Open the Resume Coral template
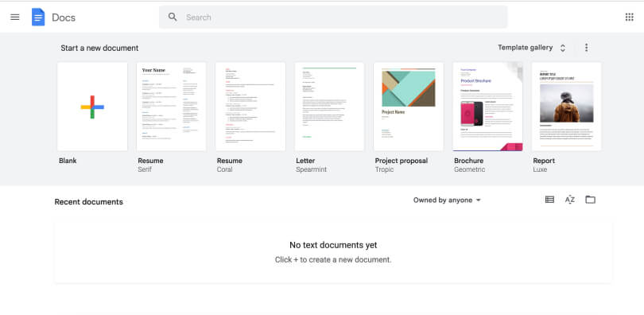Screen dimensions: 644x315 click(x=250, y=107)
